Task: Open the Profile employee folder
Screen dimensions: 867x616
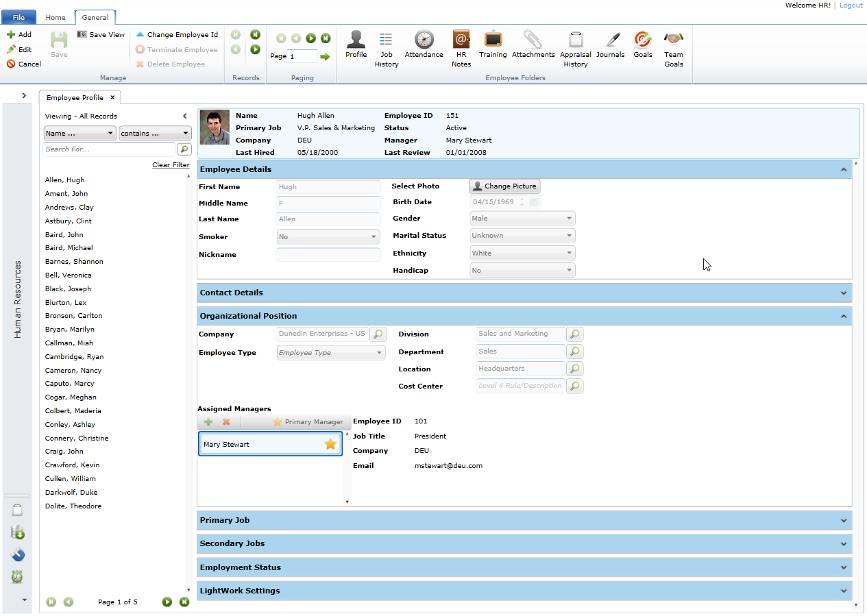Action: pyautogui.click(x=356, y=45)
